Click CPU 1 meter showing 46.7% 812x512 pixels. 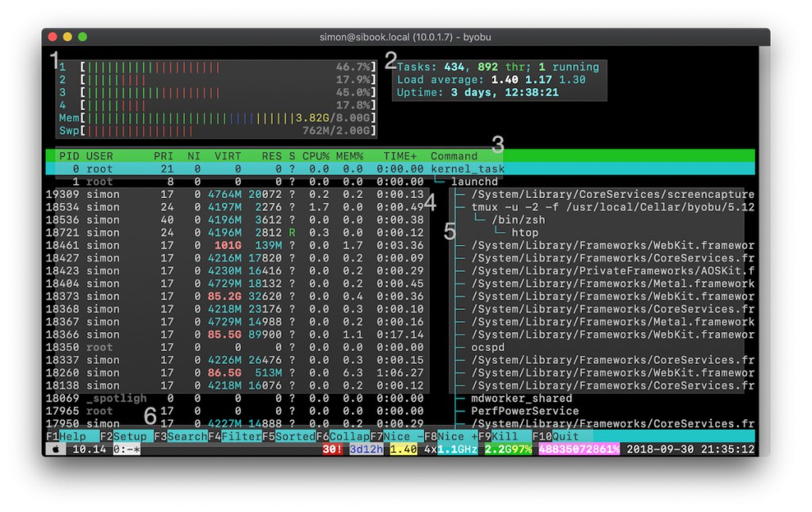coord(217,67)
